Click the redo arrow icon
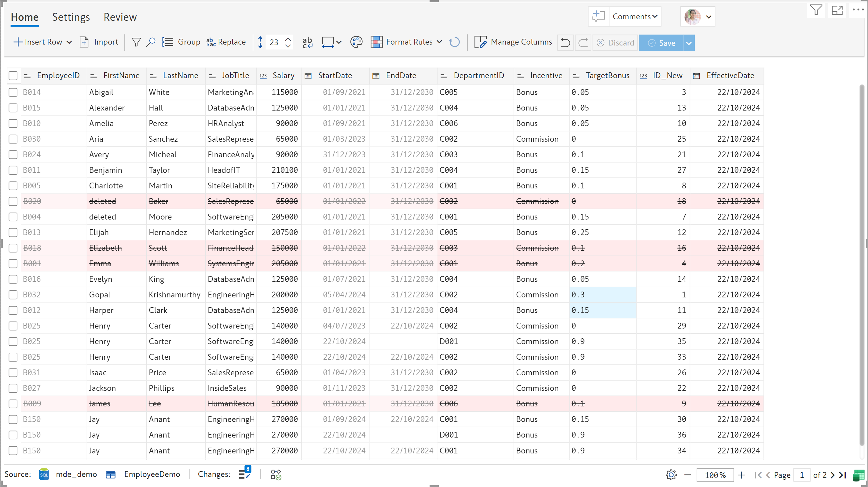This screenshot has width=868, height=487. click(583, 43)
